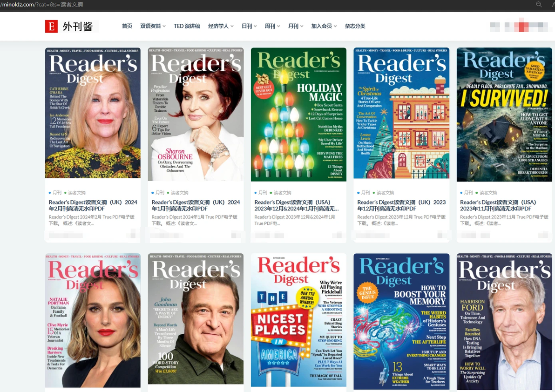Viewport: 555px width, 392px height.
Task: Open the USA 2023年11月刊 title link
Action: coord(498,205)
